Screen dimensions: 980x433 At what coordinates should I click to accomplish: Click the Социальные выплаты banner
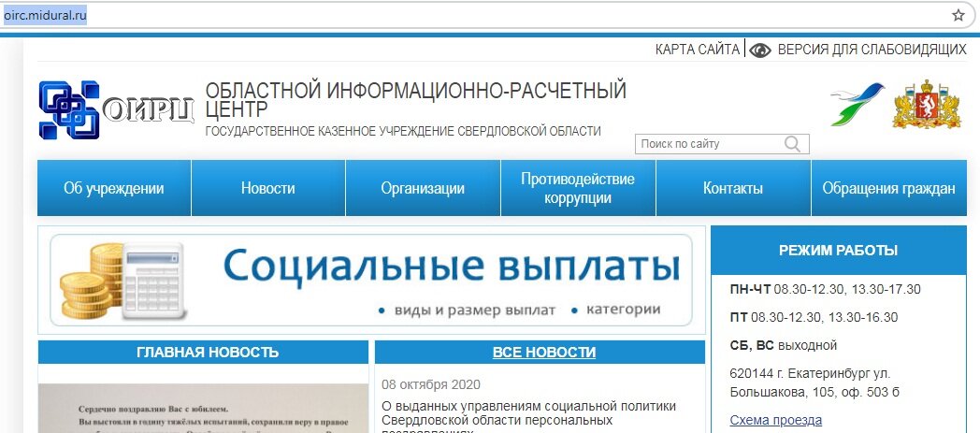click(x=371, y=280)
